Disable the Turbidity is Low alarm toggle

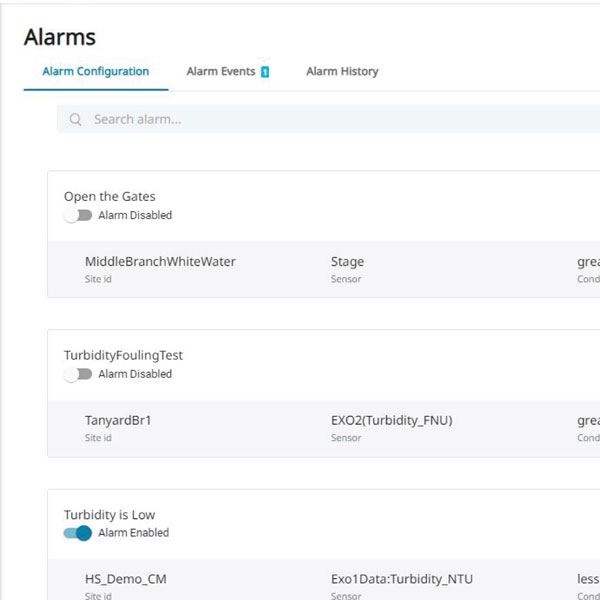coord(78,533)
